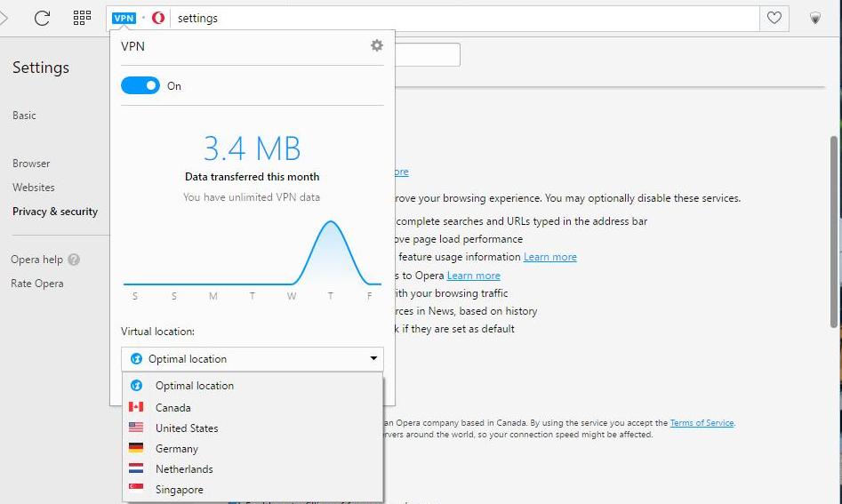Open VPN settings with the gear icon
Viewport: 842px width, 504px height.
(x=377, y=45)
